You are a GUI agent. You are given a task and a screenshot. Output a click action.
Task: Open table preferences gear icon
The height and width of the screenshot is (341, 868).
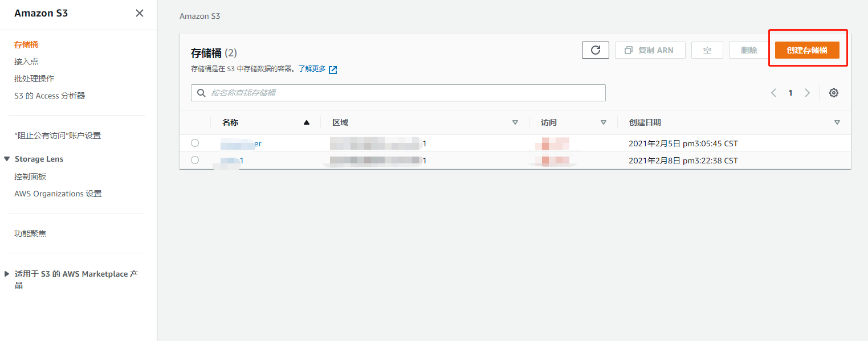[833, 93]
